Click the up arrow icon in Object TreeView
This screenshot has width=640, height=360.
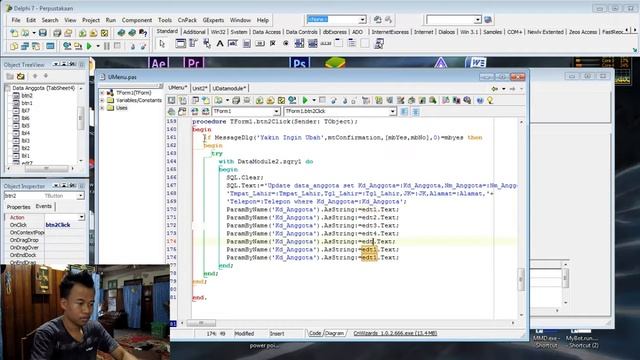(x=35, y=76)
